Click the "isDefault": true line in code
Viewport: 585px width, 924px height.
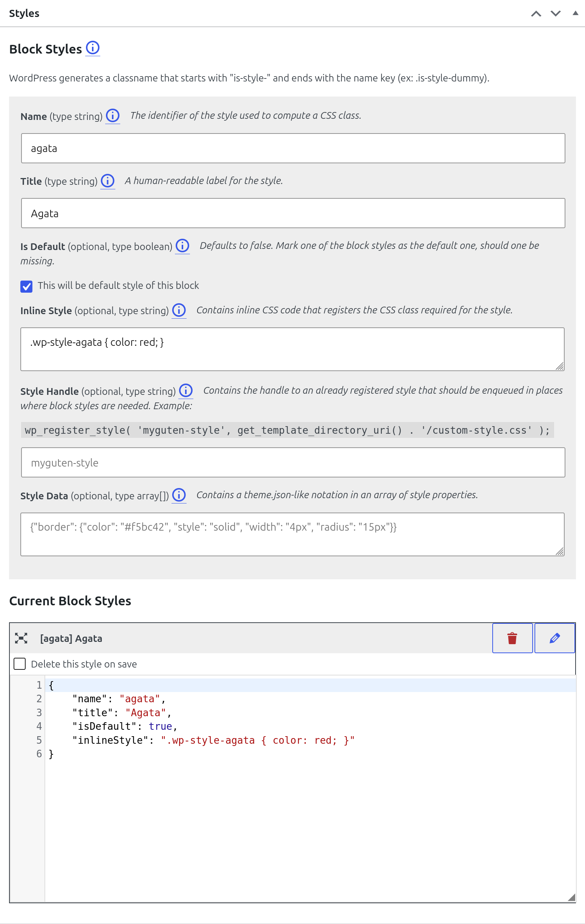pyautogui.click(x=125, y=726)
